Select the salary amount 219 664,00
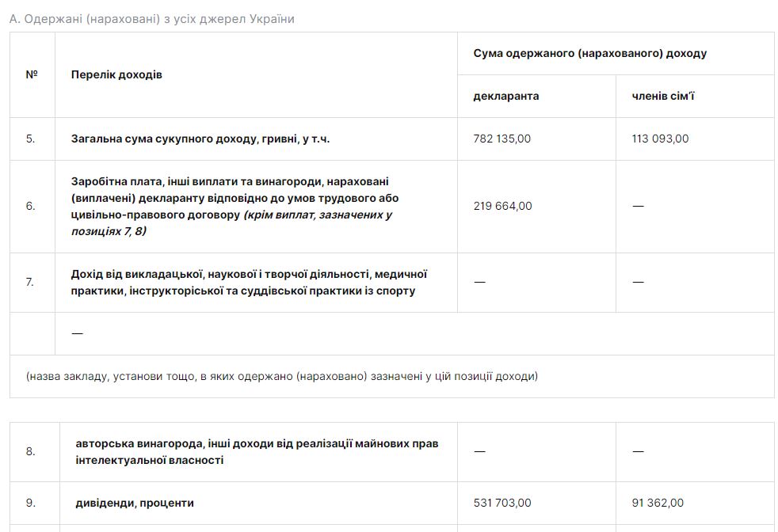Screen dimensions: 778x532 coord(502,206)
